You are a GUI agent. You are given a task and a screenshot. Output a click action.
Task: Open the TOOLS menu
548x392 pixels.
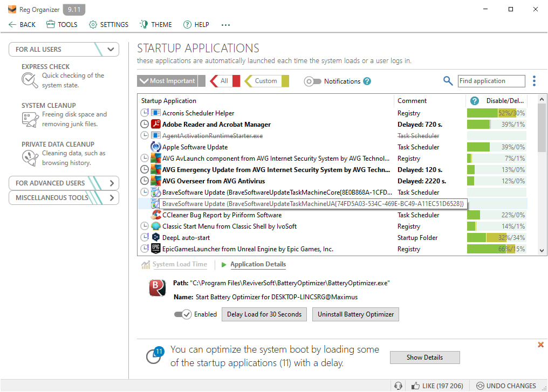pyautogui.click(x=62, y=24)
